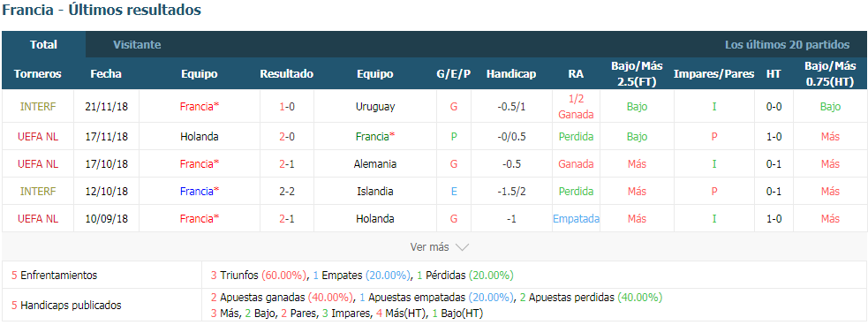This screenshot has height=325, width=868.
Task: Click Alemania team name
Action: pos(375,164)
